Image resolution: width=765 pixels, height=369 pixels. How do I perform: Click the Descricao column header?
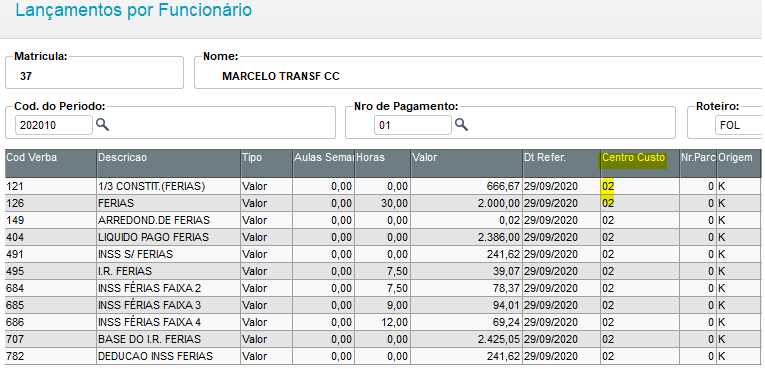(x=169, y=164)
